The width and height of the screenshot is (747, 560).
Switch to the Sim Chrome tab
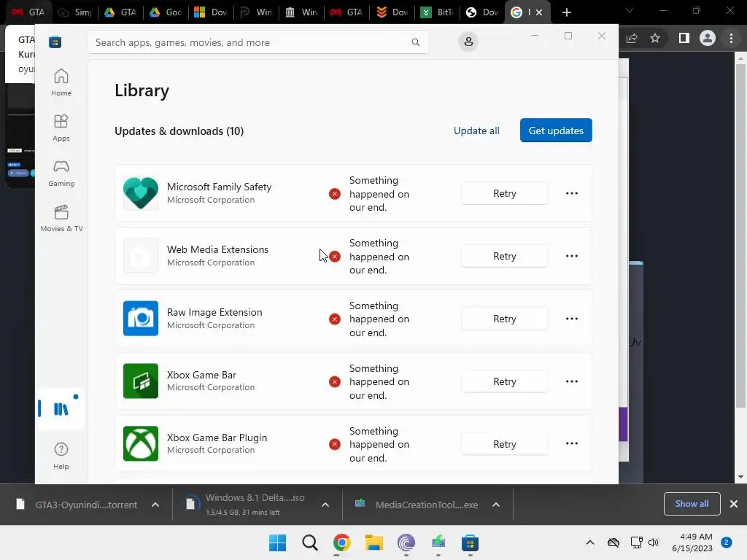75,12
